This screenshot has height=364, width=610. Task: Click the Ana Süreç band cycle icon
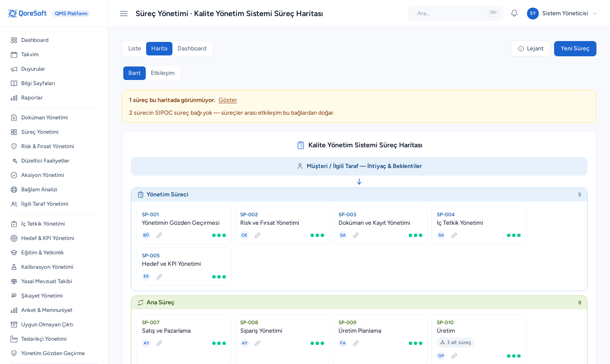click(x=141, y=303)
